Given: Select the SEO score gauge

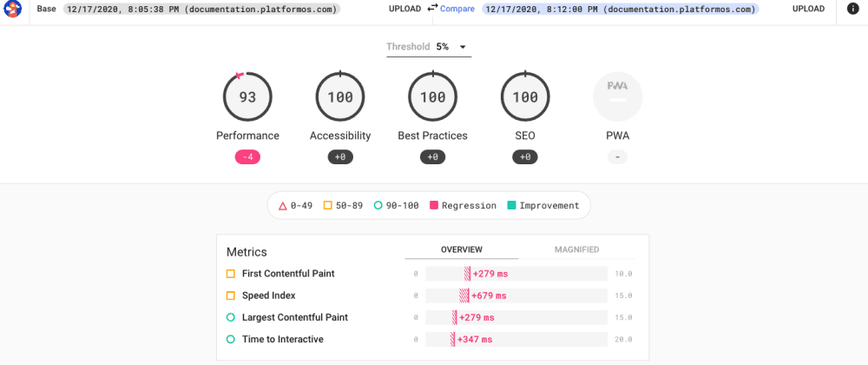Looking at the screenshot, I should [525, 97].
